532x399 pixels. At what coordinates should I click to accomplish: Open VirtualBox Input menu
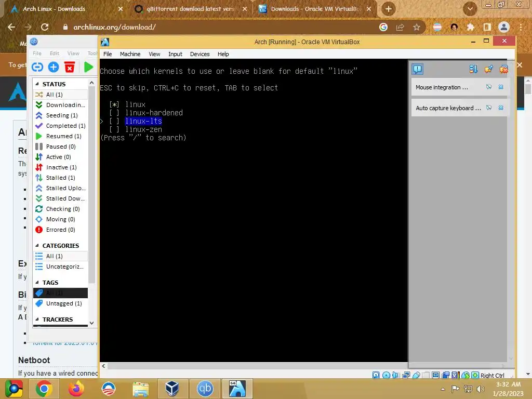tap(175, 54)
